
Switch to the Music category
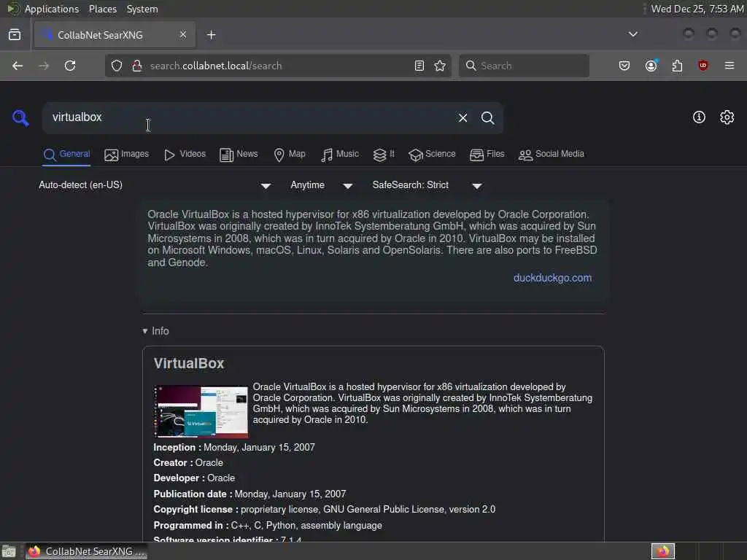[340, 155]
